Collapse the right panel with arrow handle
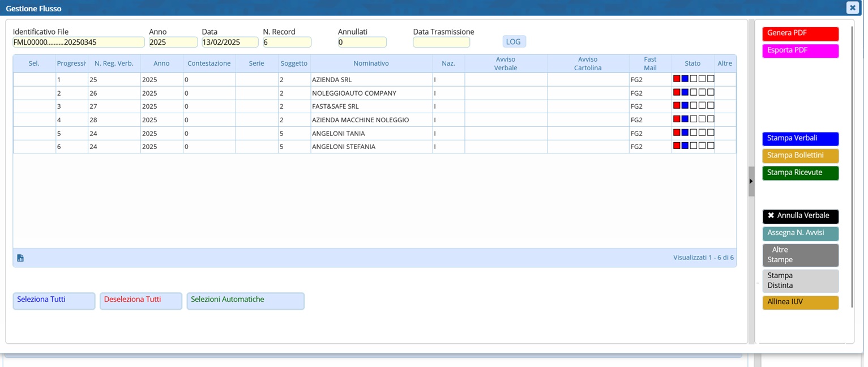This screenshot has width=868, height=367. tap(751, 181)
